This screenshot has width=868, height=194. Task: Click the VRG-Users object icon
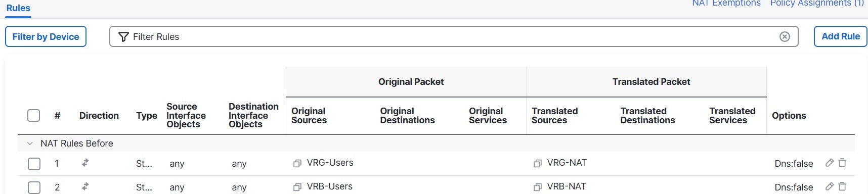(x=297, y=163)
